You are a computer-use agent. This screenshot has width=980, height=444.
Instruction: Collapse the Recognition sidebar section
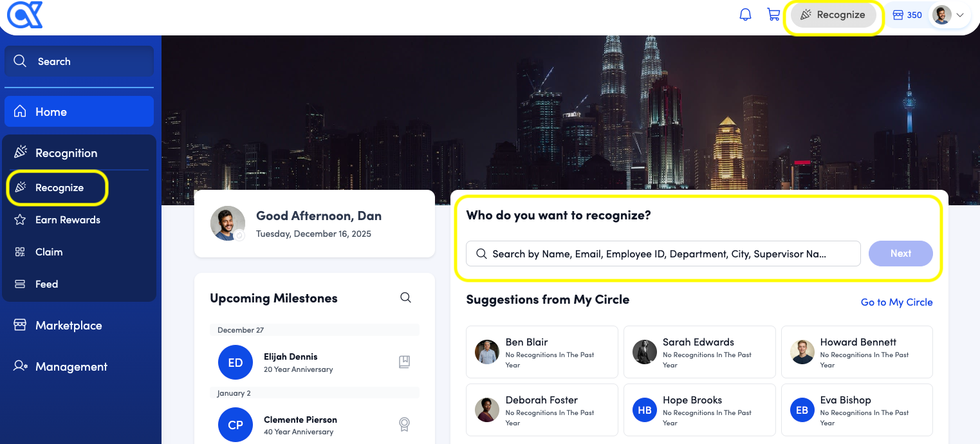pyautogui.click(x=66, y=153)
